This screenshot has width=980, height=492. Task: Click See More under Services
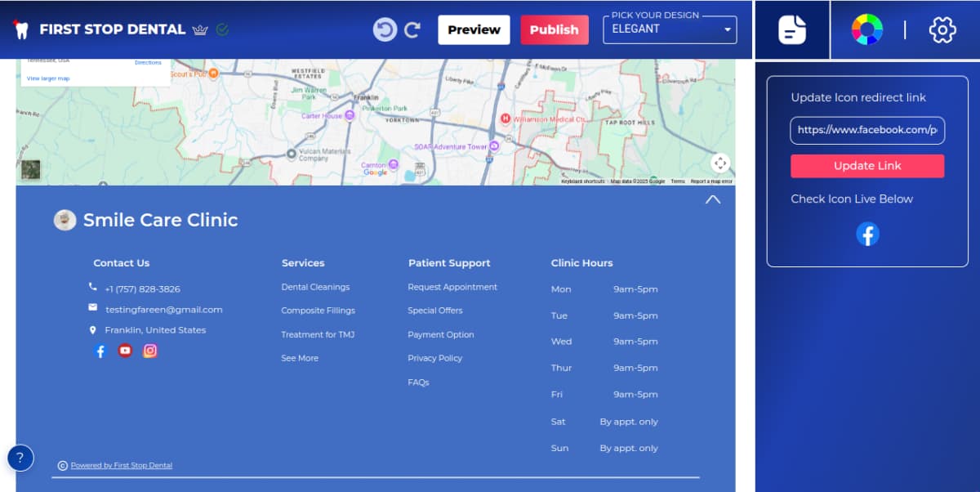pos(300,358)
